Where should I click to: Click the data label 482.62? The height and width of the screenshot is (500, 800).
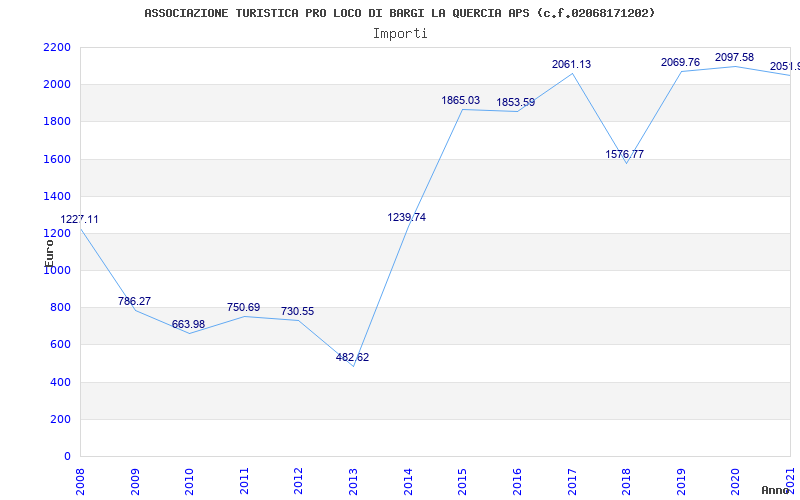pyautogui.click(x=352, y=357)
